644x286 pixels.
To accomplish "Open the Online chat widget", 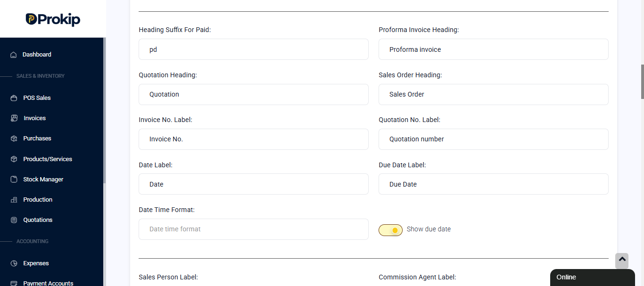I will tap(592, 278).
